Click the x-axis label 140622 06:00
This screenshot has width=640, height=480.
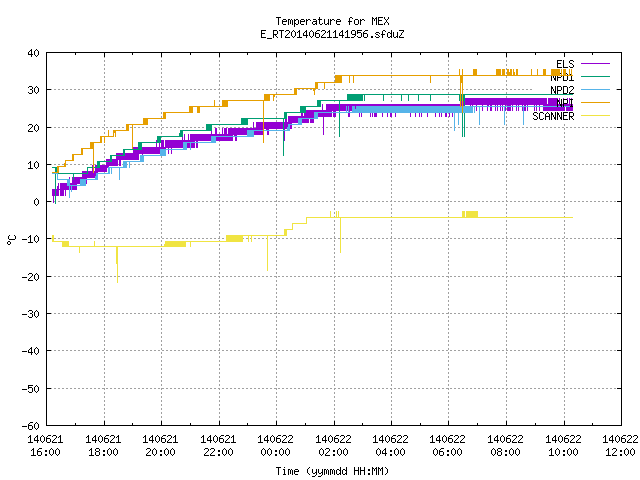coord(448,446)
